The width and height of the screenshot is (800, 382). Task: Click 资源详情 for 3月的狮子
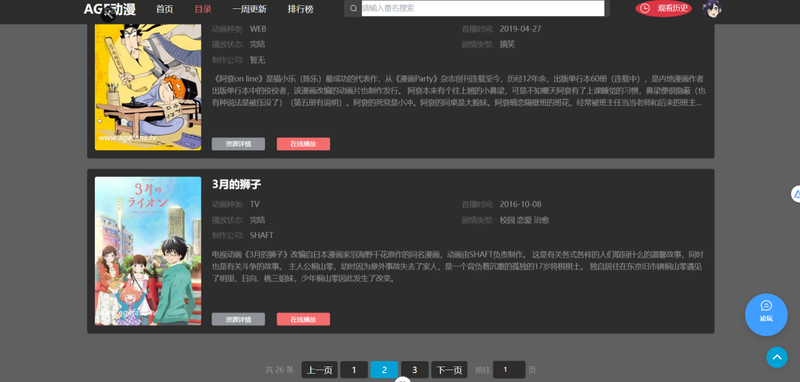click(238, 319)
